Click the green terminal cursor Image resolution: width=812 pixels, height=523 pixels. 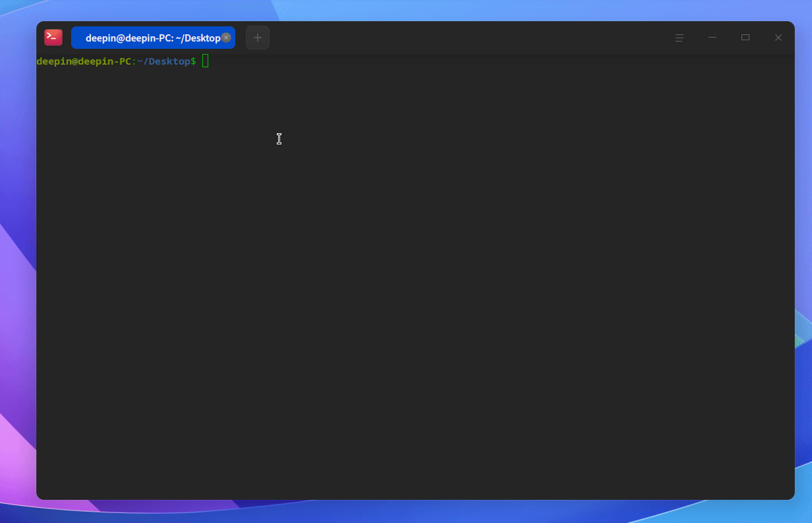point(205,61)
